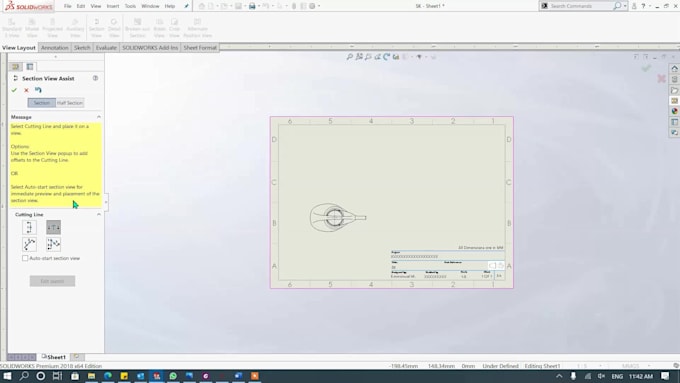The image size is (680, 383).
Task: Select the auxiliary cutting line type
Action: (x=29, y=244)
